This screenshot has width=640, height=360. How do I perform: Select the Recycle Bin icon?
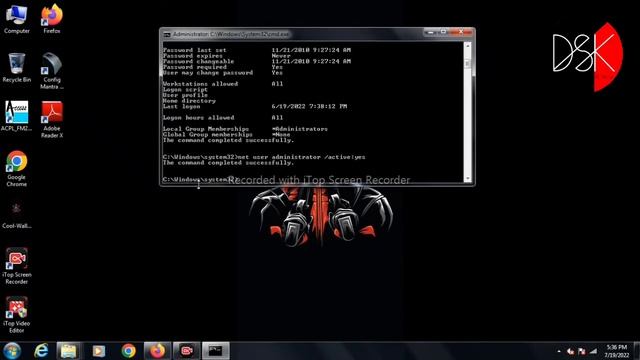tap(17, 68)
